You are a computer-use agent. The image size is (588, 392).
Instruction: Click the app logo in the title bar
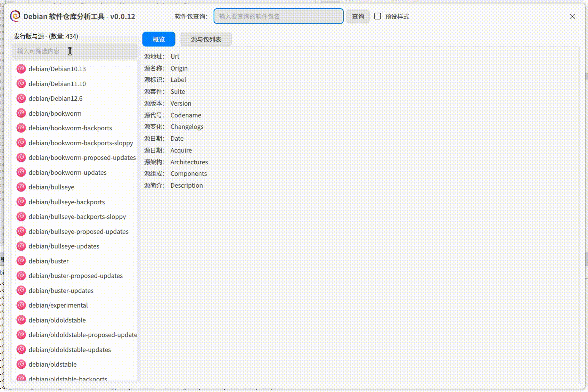(x=15, y=16)
